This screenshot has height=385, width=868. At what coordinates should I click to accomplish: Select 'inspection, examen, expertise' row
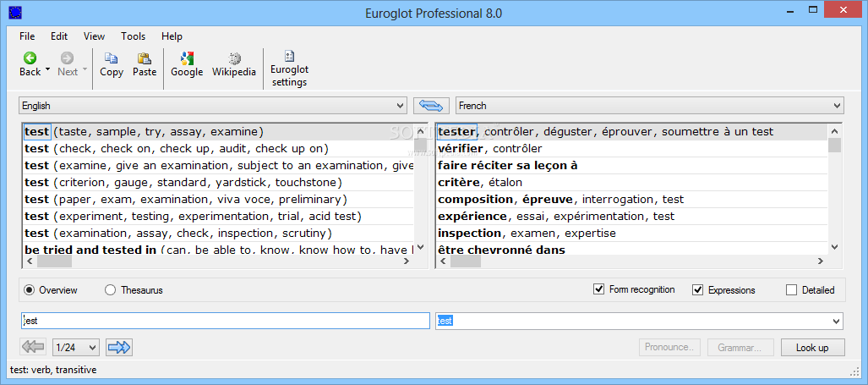[x=631, y=233]
